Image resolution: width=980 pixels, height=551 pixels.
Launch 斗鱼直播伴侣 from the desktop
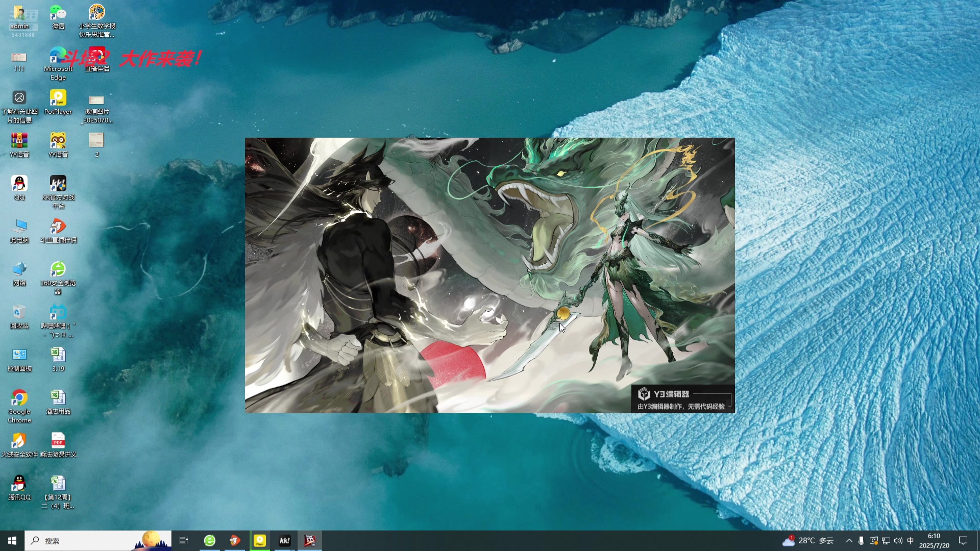58,231
